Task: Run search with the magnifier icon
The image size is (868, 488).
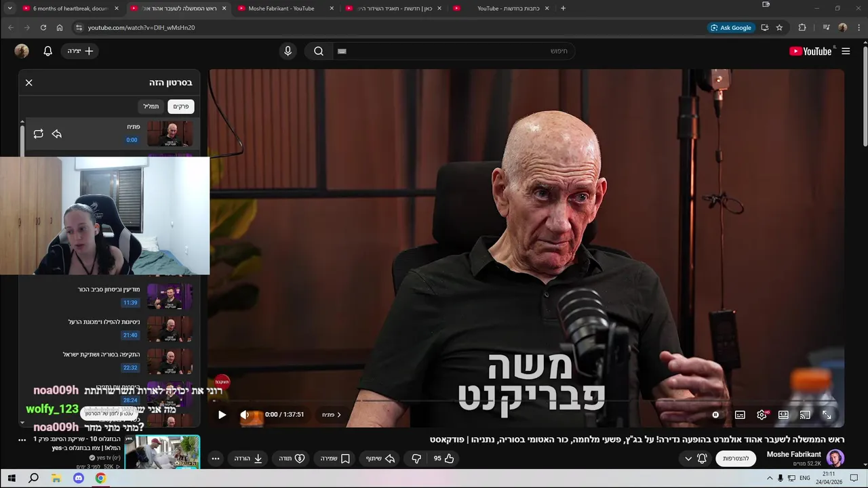Action: pyautogui.click(x=319, y=51)
